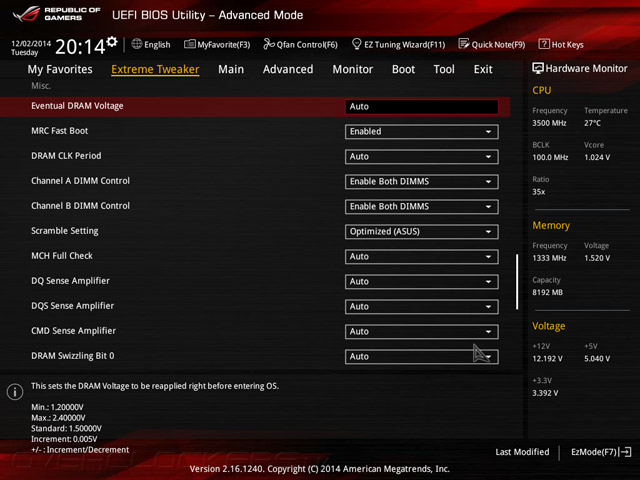Screen dimensions: 640x480
Task: Open Qfan Control(F6)
Action: [x=300, y=44]
